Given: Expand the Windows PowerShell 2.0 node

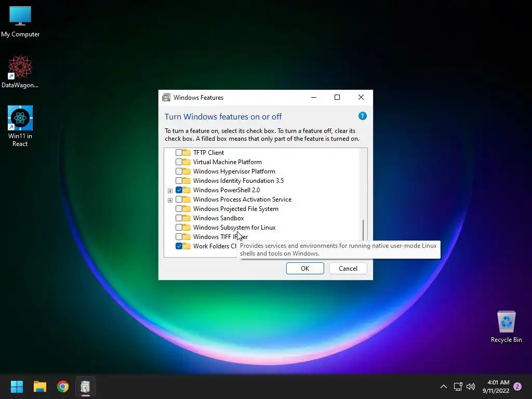Looking at the screenshot, I should click(170, 191).
